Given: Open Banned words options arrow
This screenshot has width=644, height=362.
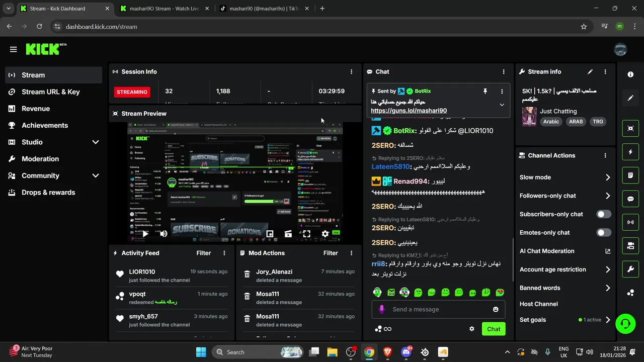Looking at the screenshot, I should point(608,288).
